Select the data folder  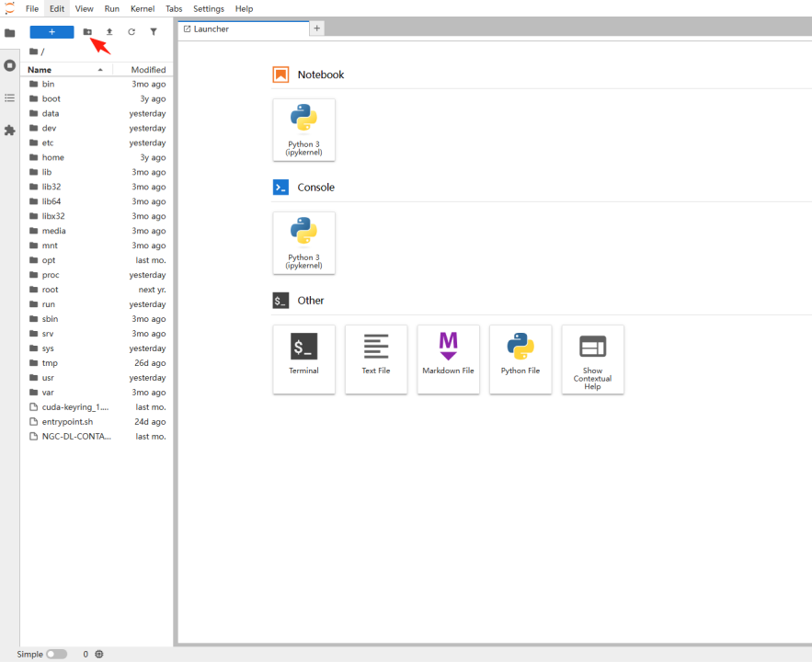tap(97, 113)
